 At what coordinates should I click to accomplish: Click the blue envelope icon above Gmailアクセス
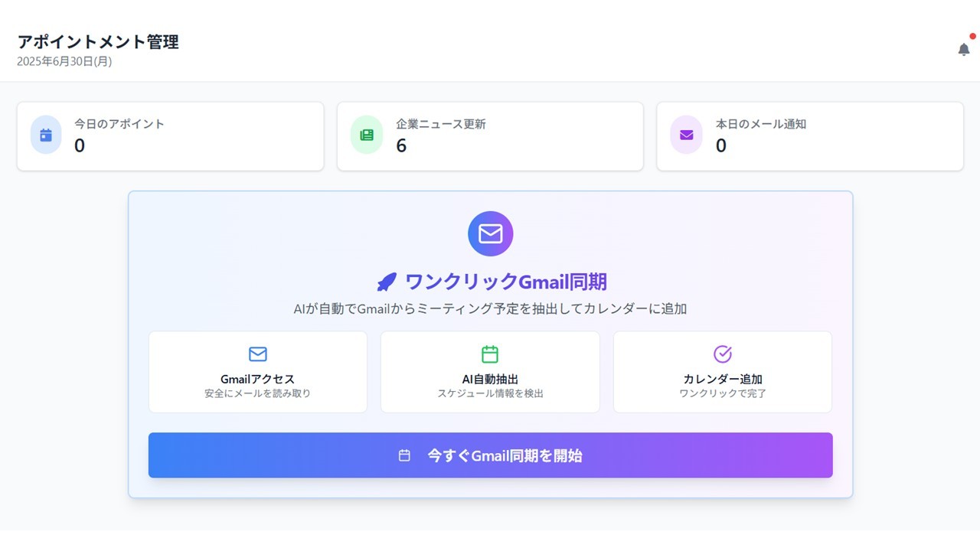pos(258,354)
